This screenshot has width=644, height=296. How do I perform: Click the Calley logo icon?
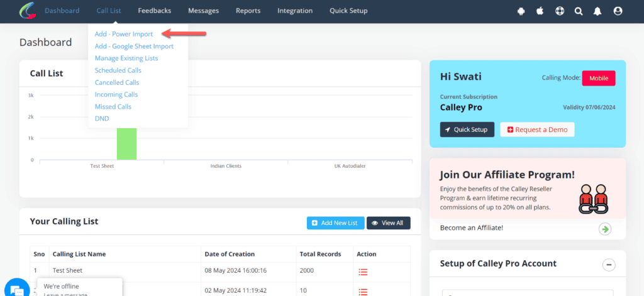click(27, 11)
